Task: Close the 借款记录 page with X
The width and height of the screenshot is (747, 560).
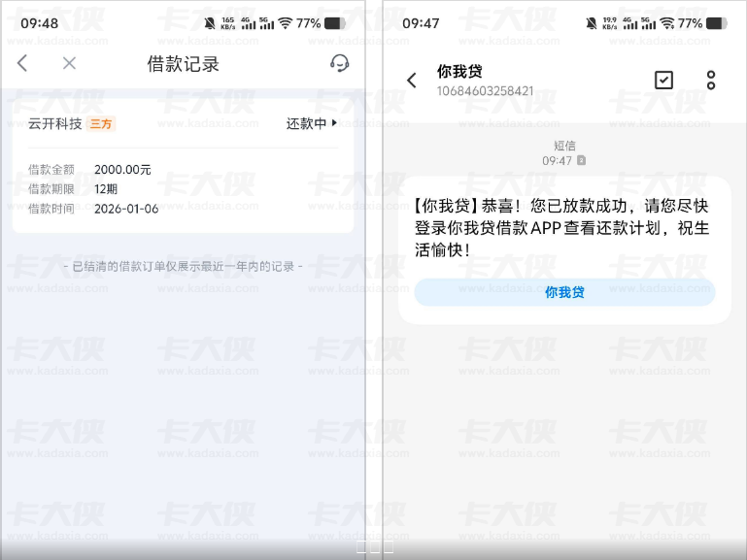Action: pos(69,63)
